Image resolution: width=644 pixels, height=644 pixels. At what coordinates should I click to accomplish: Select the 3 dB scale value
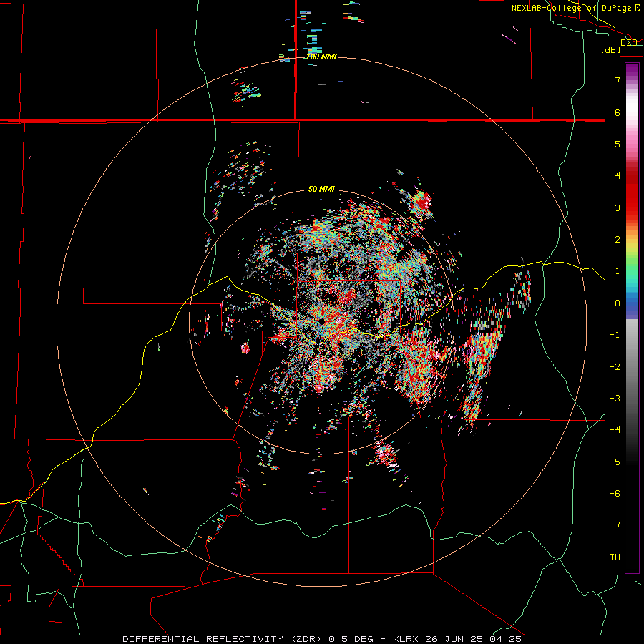[x=618, y=208]
